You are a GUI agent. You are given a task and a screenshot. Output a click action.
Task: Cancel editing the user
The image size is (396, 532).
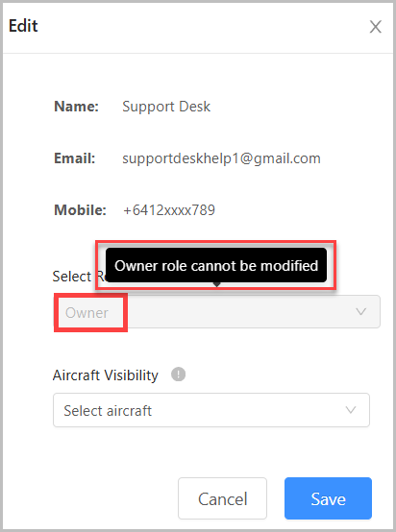(x=222, y=498)
